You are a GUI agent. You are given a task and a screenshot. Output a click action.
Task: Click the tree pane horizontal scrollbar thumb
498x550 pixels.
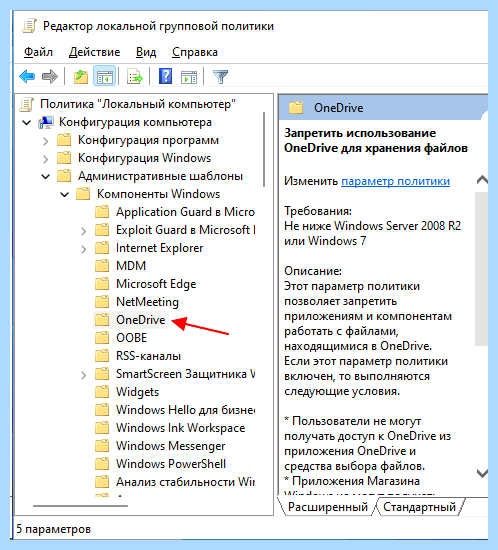(x=80, y=505)
